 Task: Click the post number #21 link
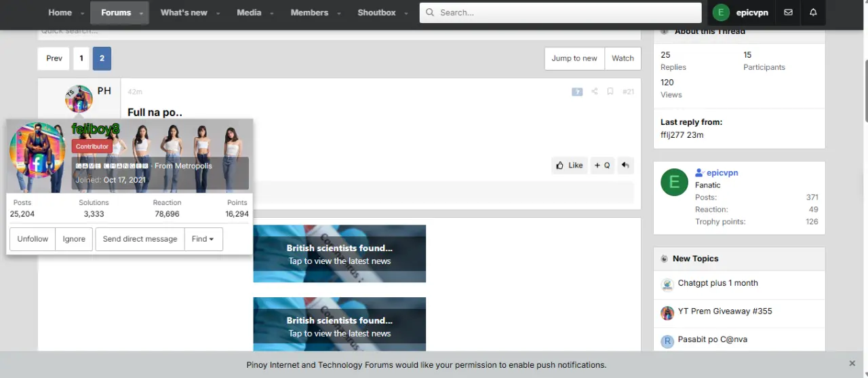(628, 92)
